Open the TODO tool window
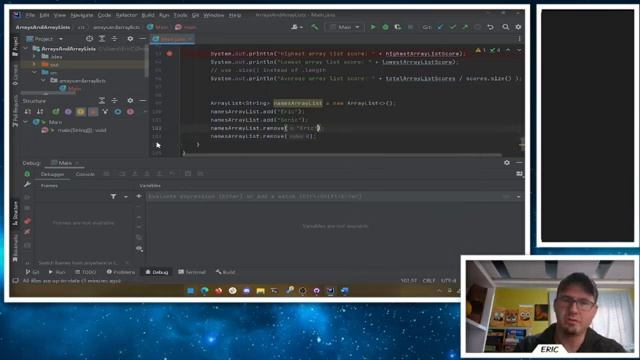The height and width of the screenshot is (360, 640). (86, 272)
